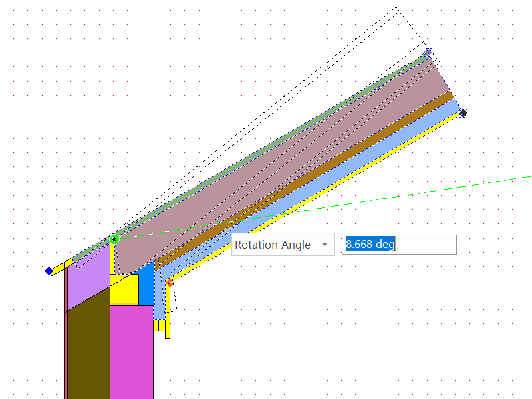Click the orange diamond handle near fascia

click(x=170, y=283)
